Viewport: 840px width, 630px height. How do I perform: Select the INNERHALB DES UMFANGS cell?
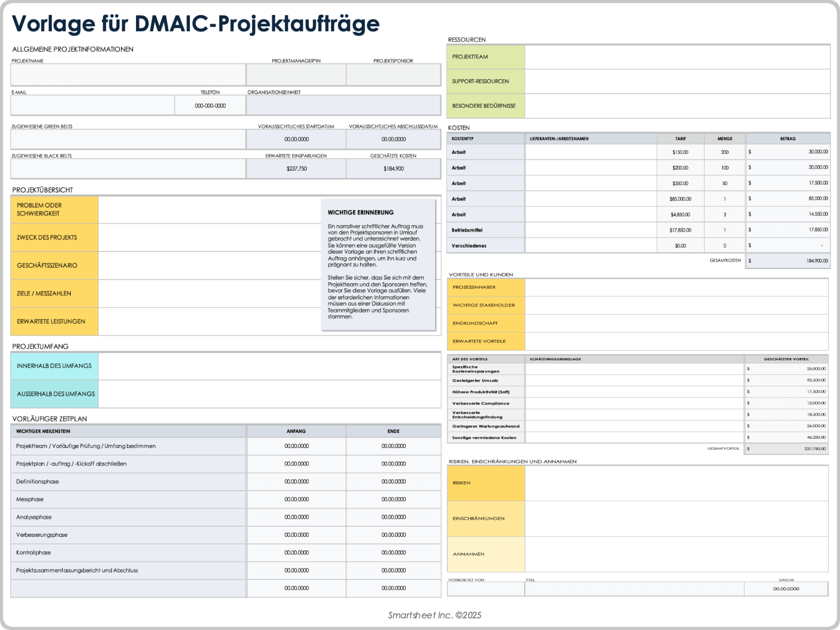tap(54, 366)
